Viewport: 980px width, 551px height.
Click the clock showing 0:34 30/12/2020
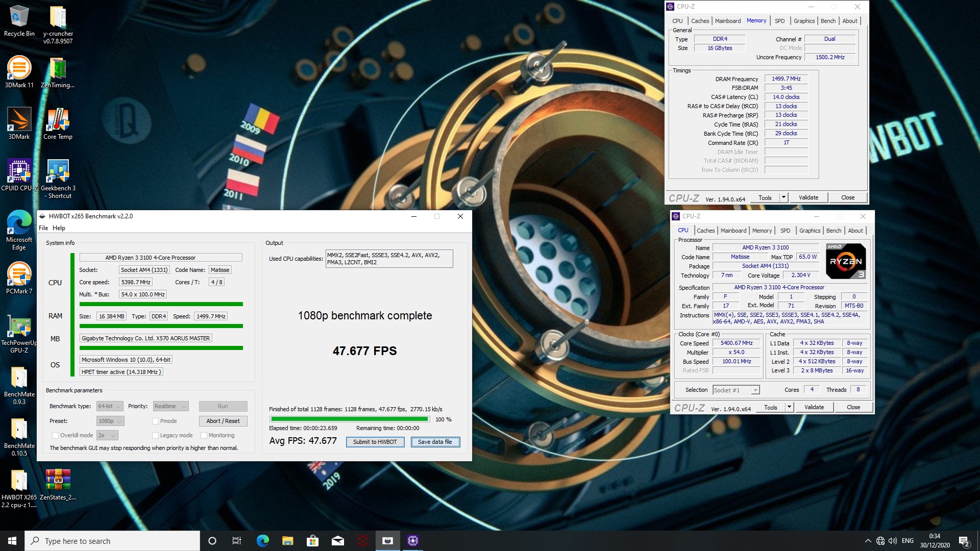click(x=935, y=541)
